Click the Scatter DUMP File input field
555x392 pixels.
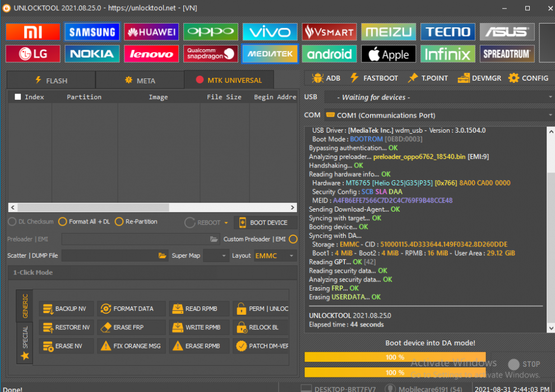click(110, 255)
